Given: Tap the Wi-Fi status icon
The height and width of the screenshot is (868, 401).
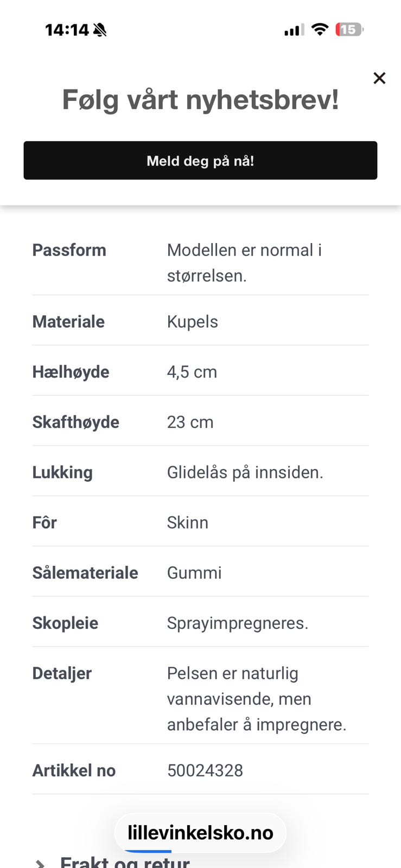Looking at the screenshot, I should (320, 29).
